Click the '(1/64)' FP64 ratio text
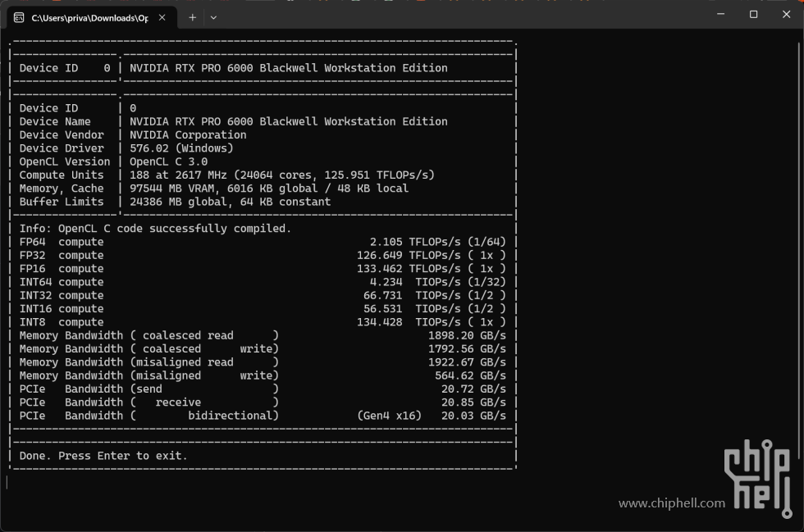 click(x=487, y=241)
